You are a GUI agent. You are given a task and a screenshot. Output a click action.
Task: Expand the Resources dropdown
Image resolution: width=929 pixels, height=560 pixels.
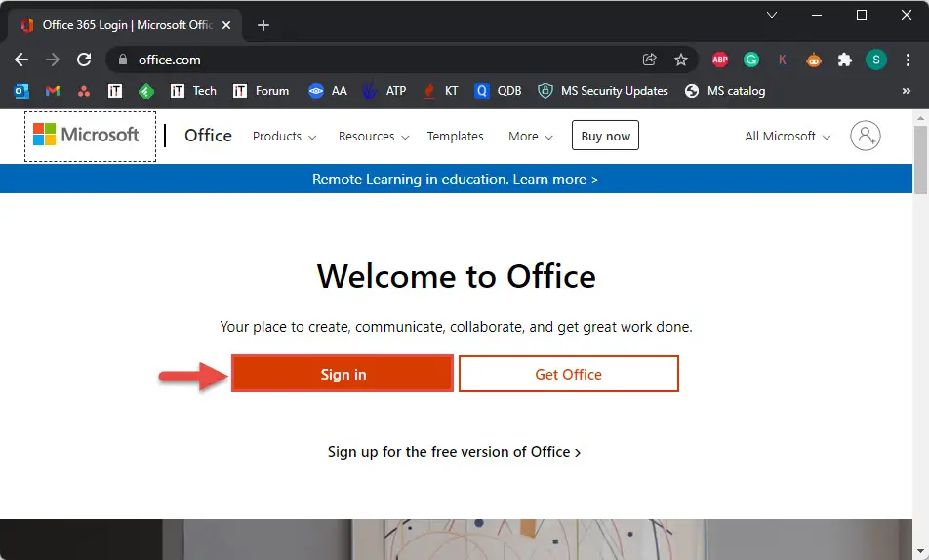tap(374, 137)
